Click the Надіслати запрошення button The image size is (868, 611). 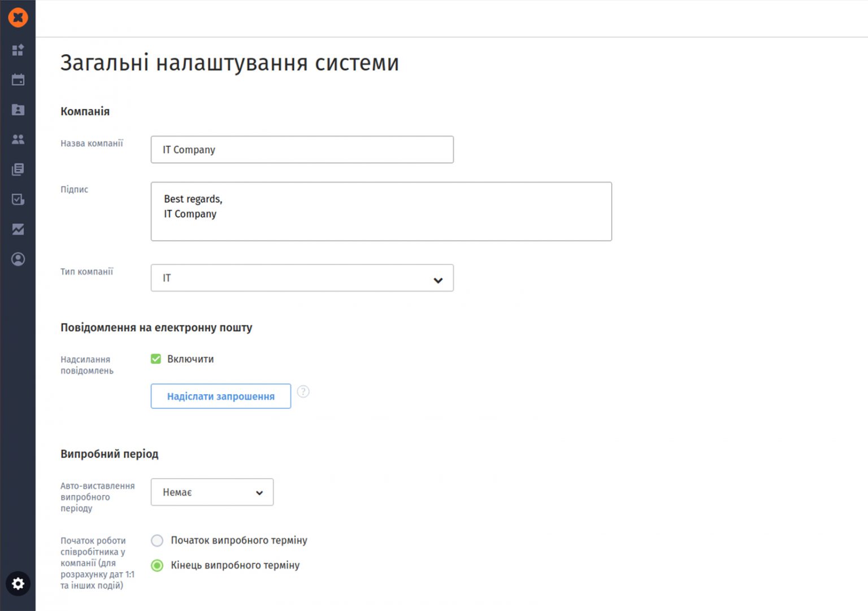tap(220, 396)
